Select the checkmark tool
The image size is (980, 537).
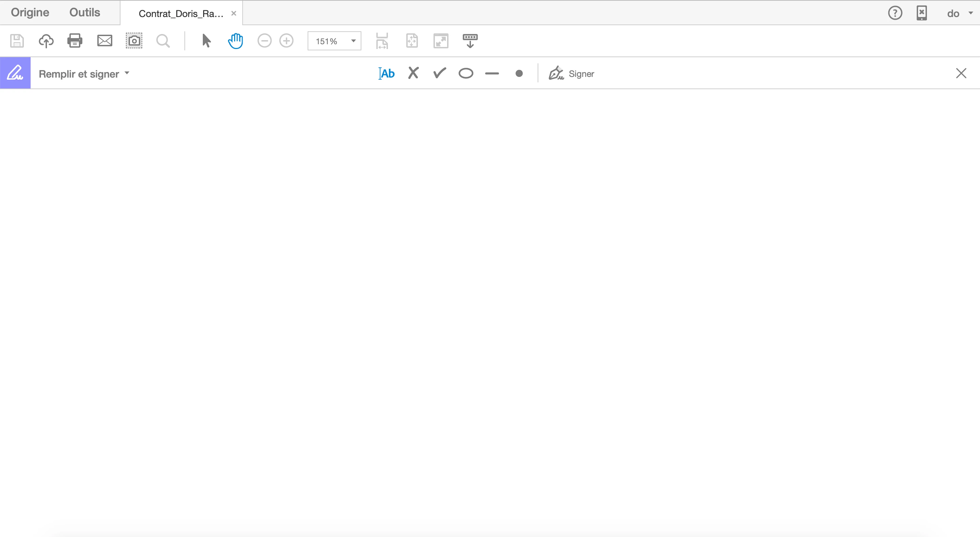(x=439, y=73)
